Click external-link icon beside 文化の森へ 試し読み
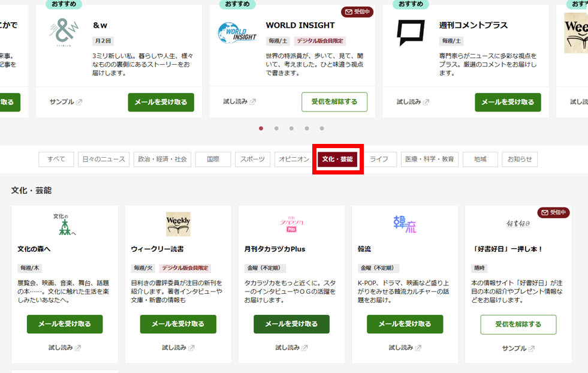 (x=78, y=348)
